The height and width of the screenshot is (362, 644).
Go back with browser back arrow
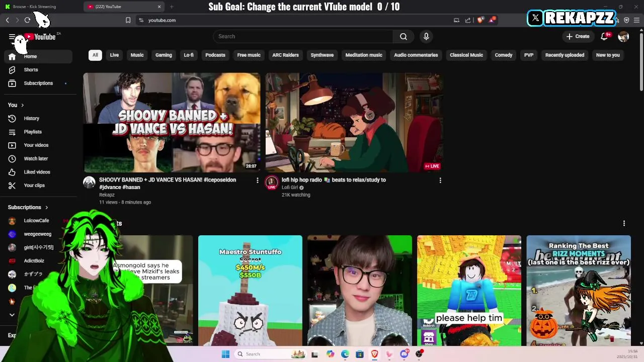tap(8, 20)
